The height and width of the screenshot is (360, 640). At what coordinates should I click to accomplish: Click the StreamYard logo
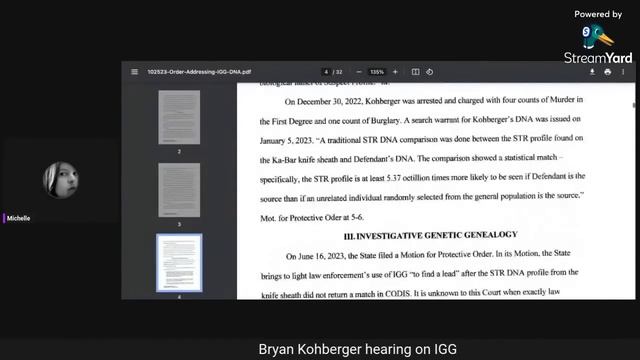pyautogui.click(x=598, y=44)
